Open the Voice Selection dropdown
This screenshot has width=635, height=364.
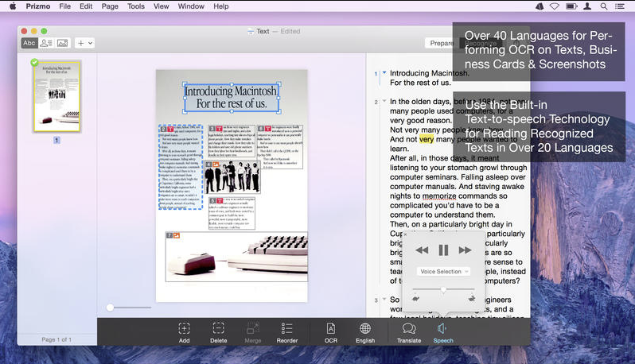(x=443, y=272)
